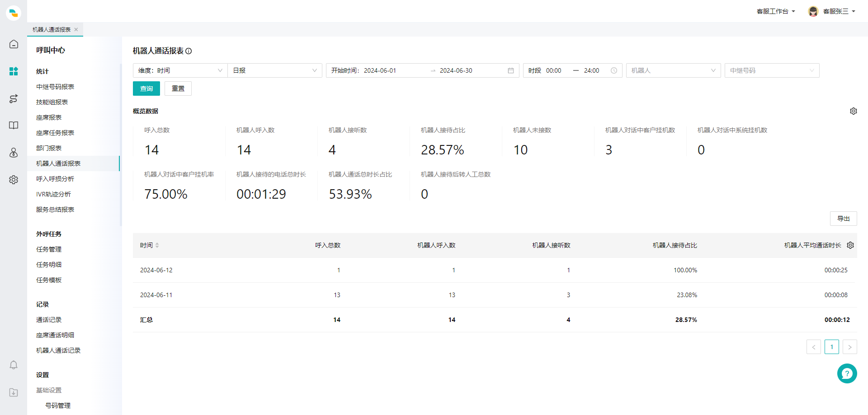This screenshot has width=868, height=415.
Task: Click the side menu vertical scrollbar
Action: click(x=121, y=145)
